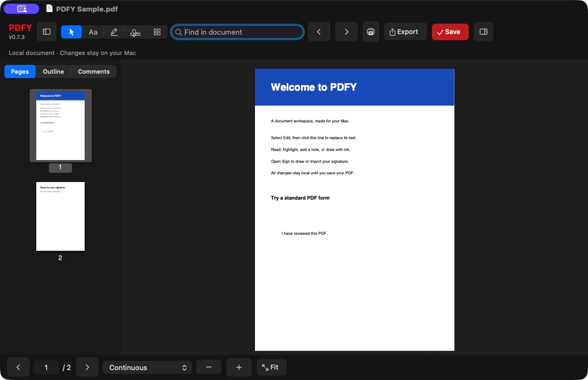Toggle the left sidebar panel icon
This screenshot has width=588, height=380.
pos(47,32)
